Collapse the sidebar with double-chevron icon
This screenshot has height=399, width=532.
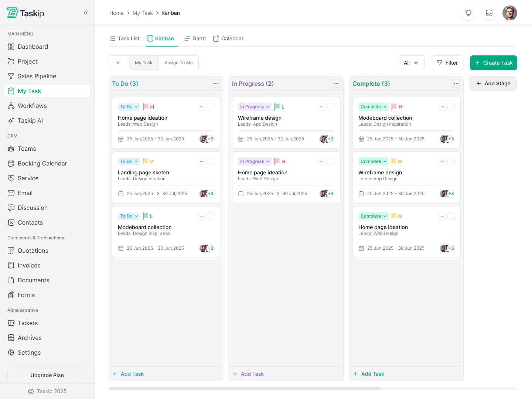86,13
